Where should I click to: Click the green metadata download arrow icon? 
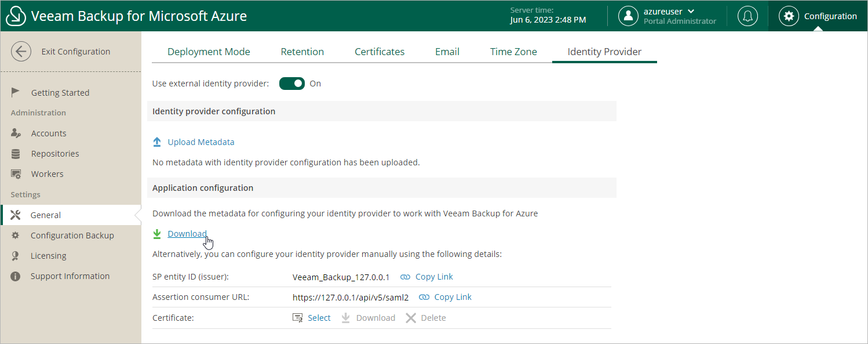click(x=156, y=234)
